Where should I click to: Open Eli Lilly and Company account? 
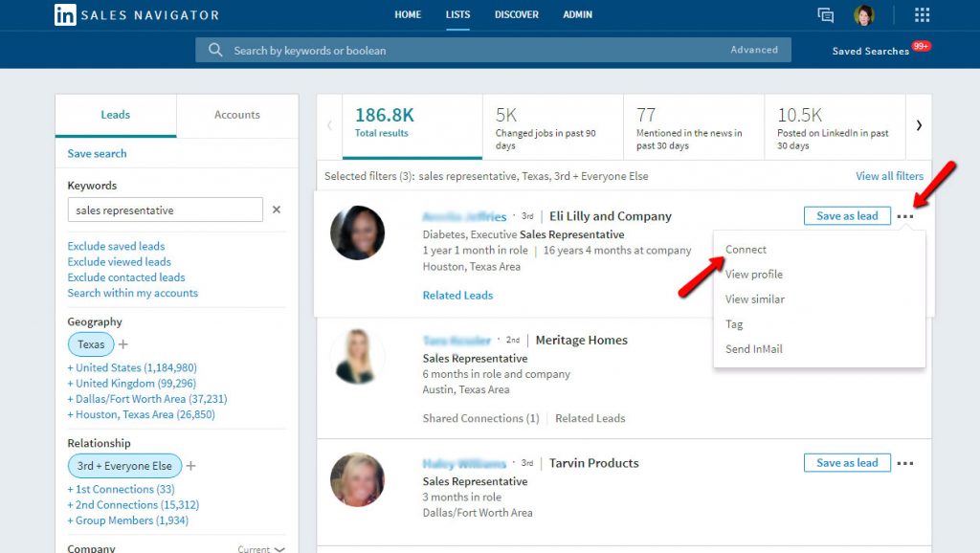(610, 216)
